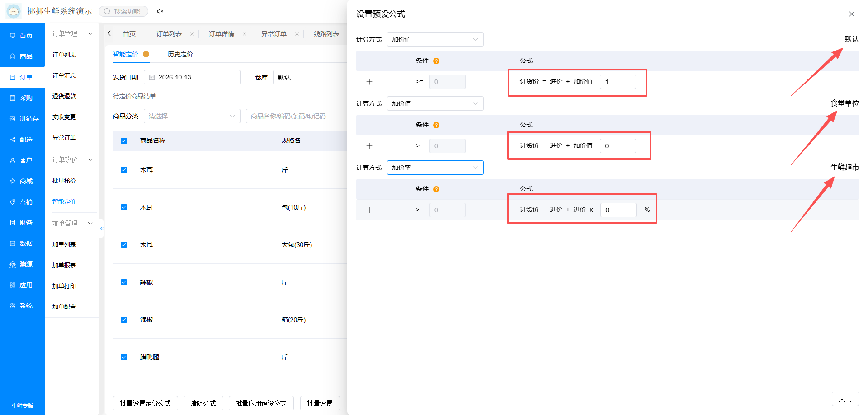The height and width of the screenshot is (415, 868).
Task: Click the 关闭 button in the dialog
Action: [x=845, y=399]
